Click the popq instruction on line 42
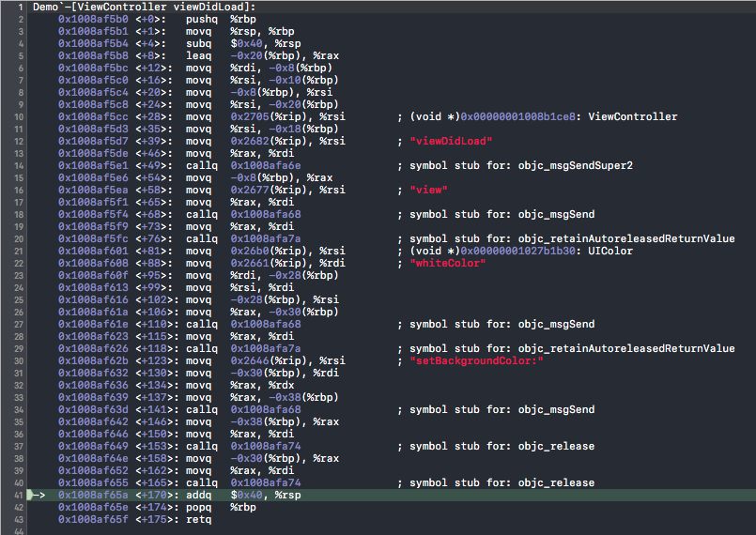The image size is (756, 535). point(199,508)
